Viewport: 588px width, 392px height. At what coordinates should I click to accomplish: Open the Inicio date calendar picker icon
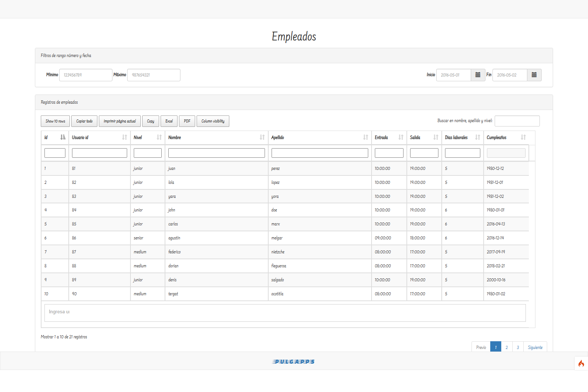tap(478, 75)
